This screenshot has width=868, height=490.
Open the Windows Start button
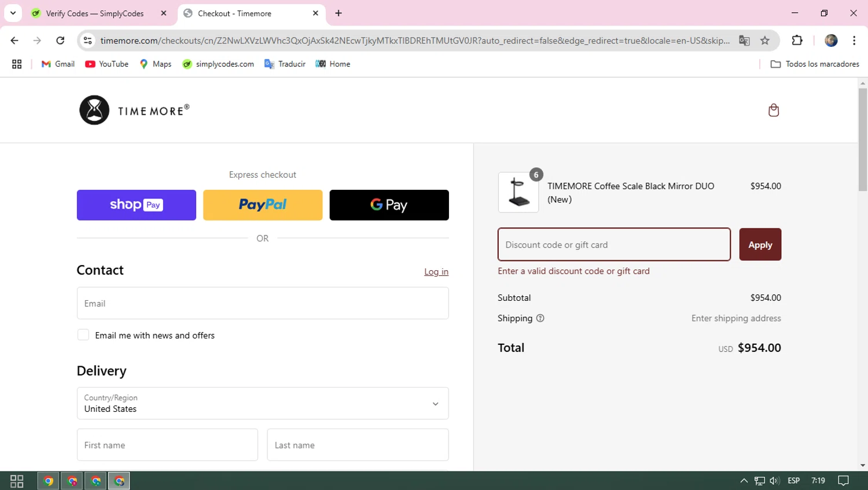click(17, 481)
